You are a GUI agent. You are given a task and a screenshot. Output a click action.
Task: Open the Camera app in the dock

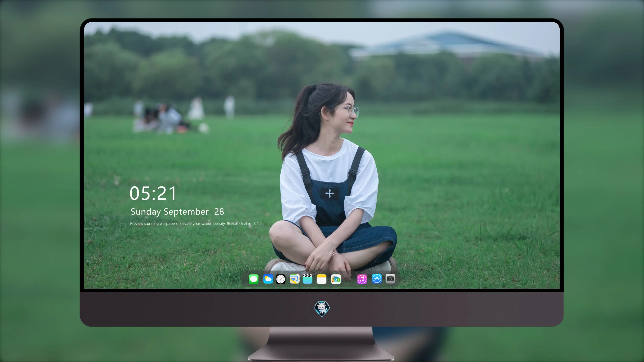(390, 279)
